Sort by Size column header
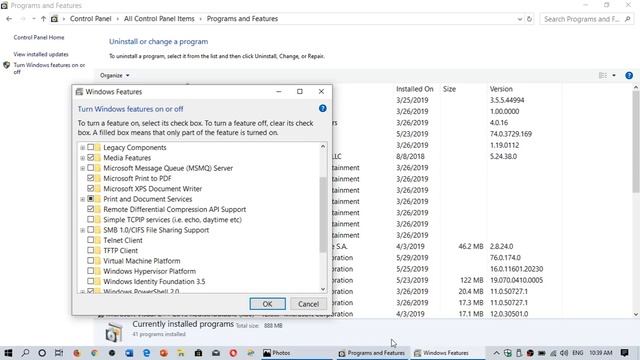 [x=449, y=89]
